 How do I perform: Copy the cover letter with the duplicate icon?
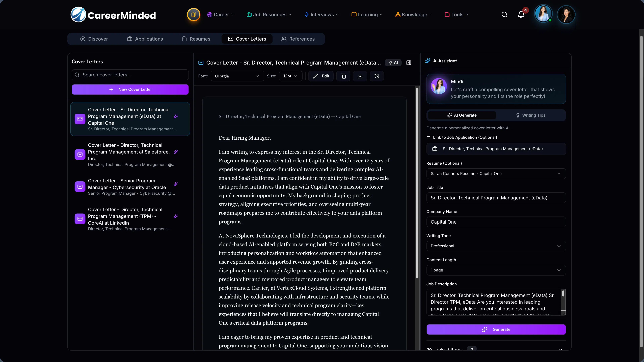pyautogui.click(x=343, y=76)
